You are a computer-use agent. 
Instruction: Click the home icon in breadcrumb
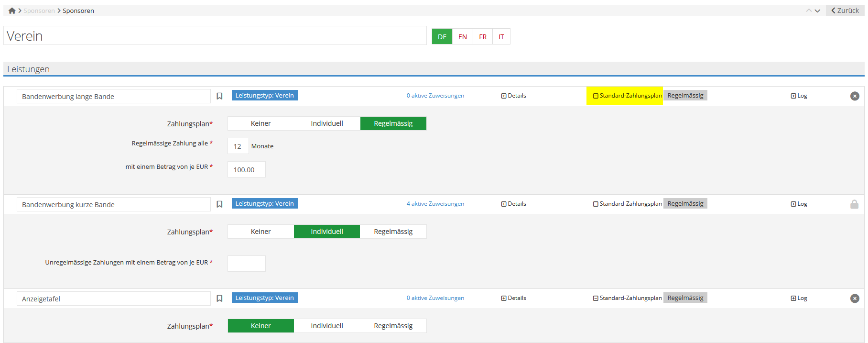coord(12,11)
